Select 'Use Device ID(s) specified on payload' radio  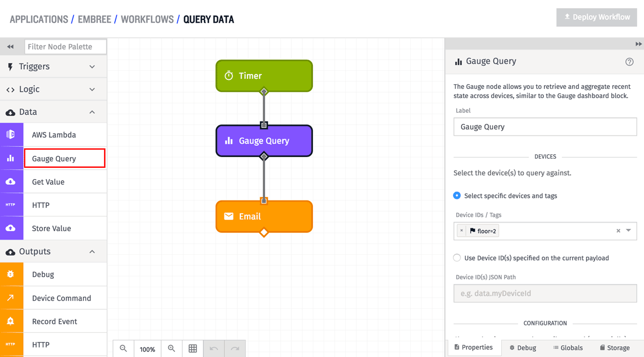coord(457,258)
